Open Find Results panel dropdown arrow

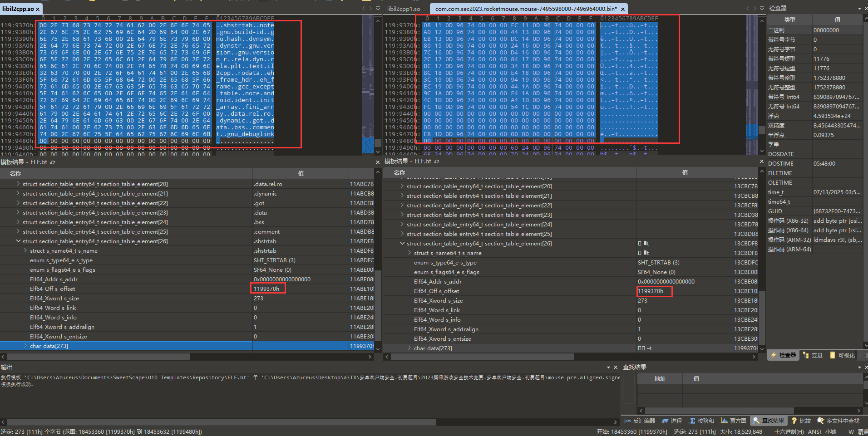click(859, 367)
